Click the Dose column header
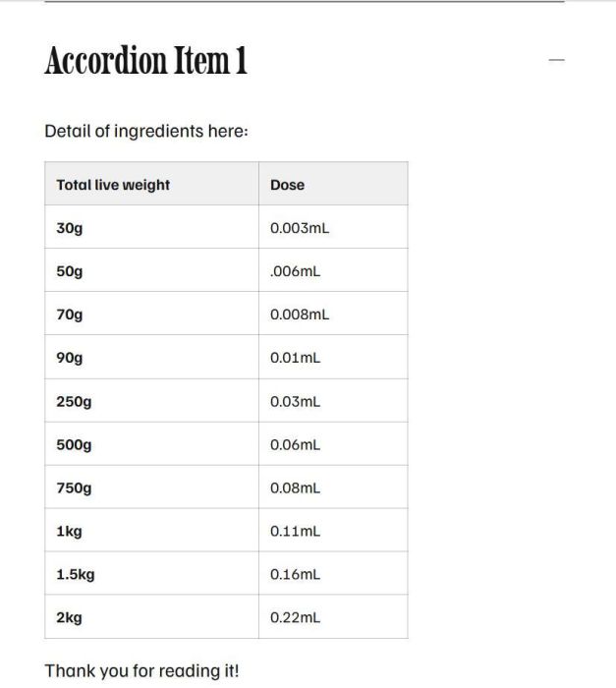Image resolution: width=616 pixels, height=688 pixels. click(x=287, y=185)
